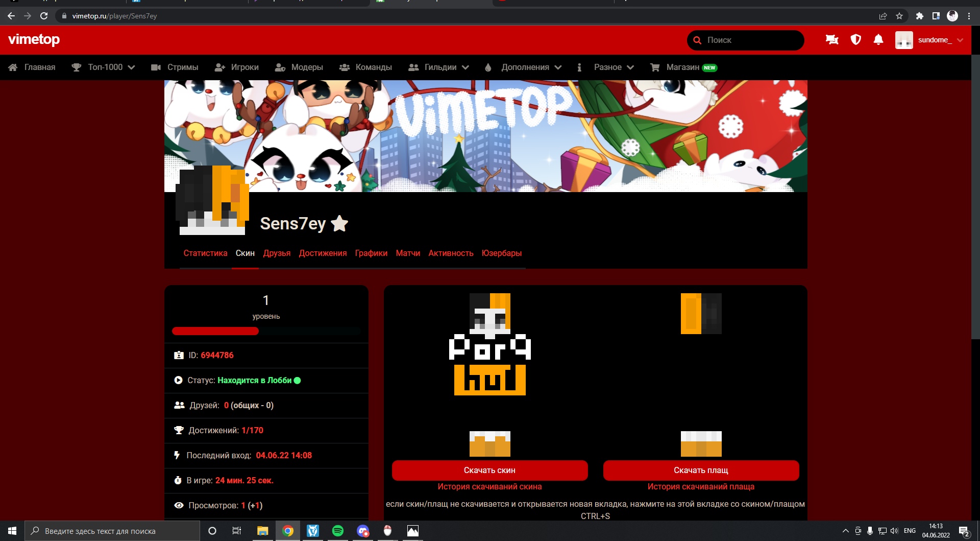Toggle favorite star next to Sens7ey
The image size is (980, 541).
pyautogui.click(x=339, y=224)
